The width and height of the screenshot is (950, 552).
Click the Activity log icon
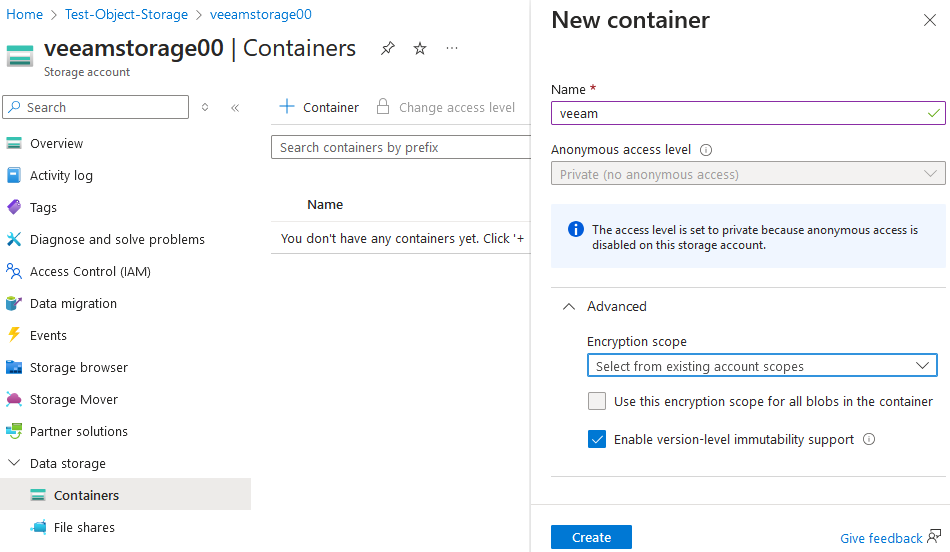(14, 175)
